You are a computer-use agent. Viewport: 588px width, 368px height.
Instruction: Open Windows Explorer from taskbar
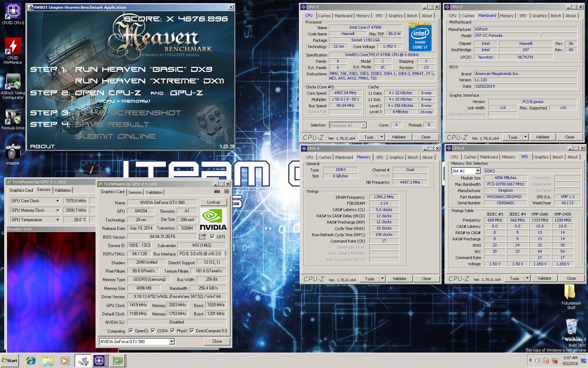point(48,361)
